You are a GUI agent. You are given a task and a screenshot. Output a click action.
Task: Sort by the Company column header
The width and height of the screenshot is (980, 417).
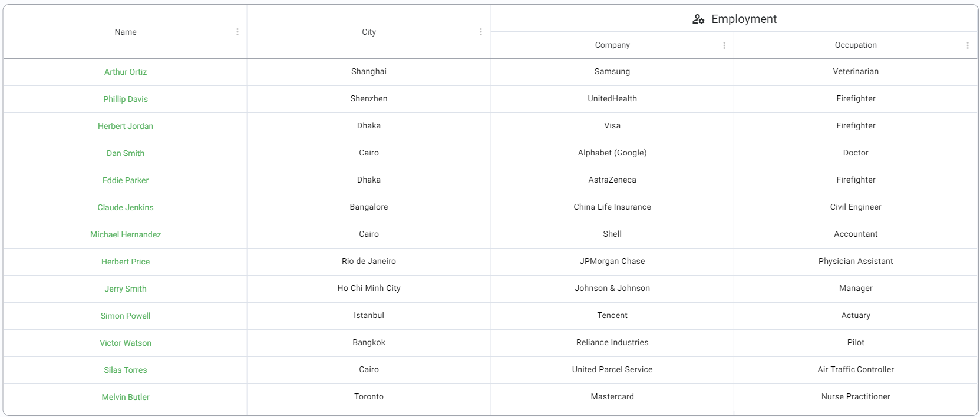612,45
